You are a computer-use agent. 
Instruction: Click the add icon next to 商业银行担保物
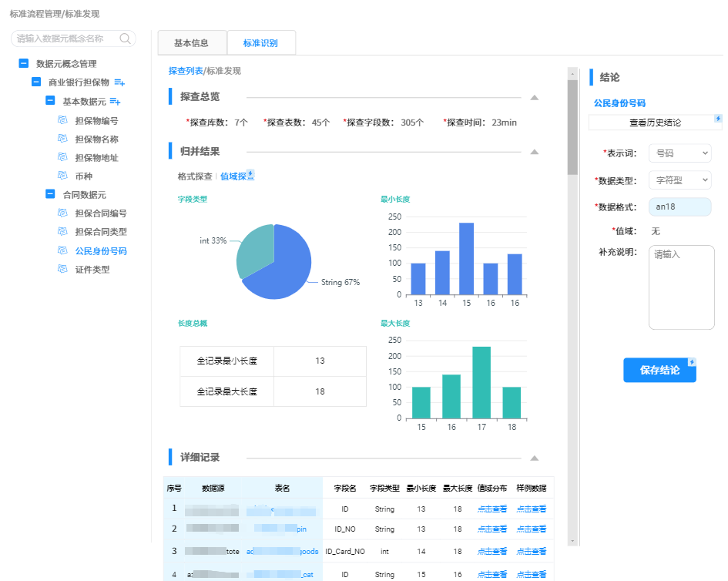point(119,82)
